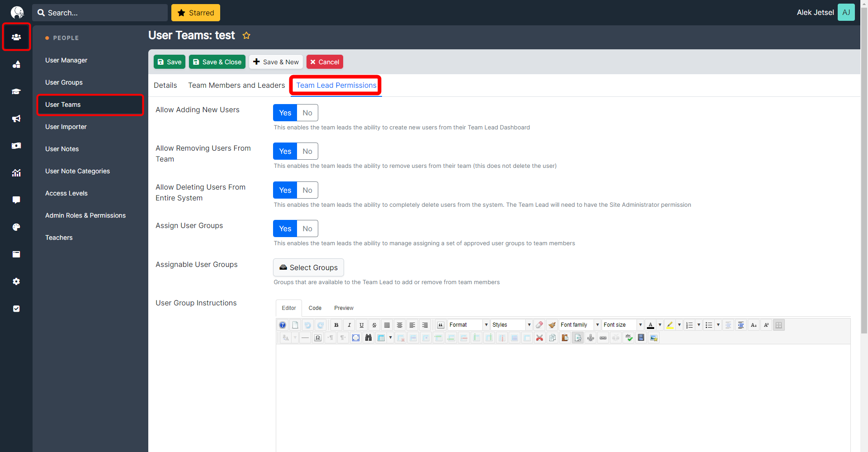Click the eraser remove formatting icon
Viewport: 868px width, 452px height.
click(539, 325)
